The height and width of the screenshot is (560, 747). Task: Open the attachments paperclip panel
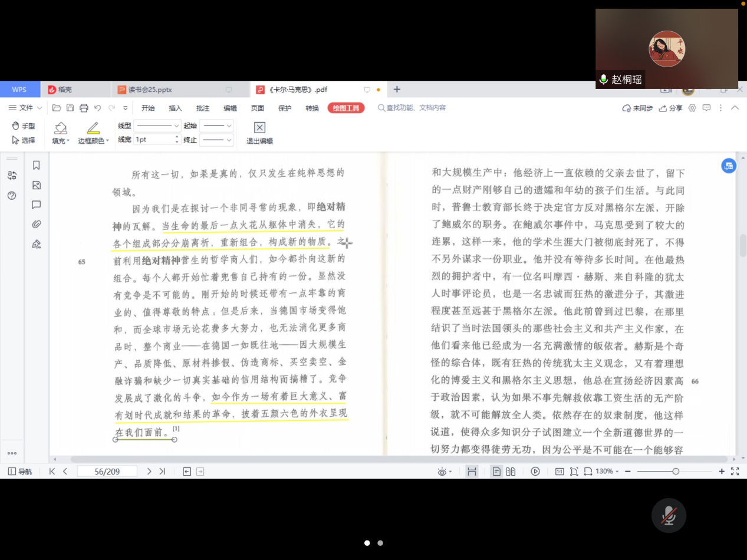coord(36,224)
